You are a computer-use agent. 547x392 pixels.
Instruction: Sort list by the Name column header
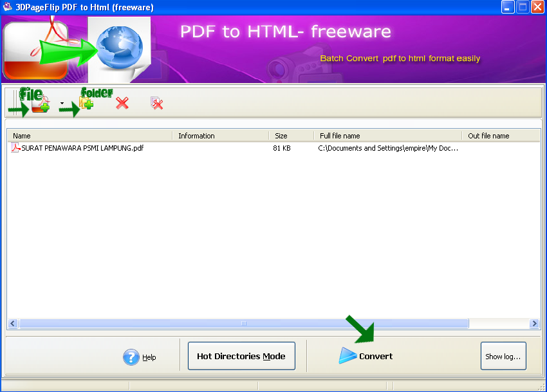tap(90, 136)
